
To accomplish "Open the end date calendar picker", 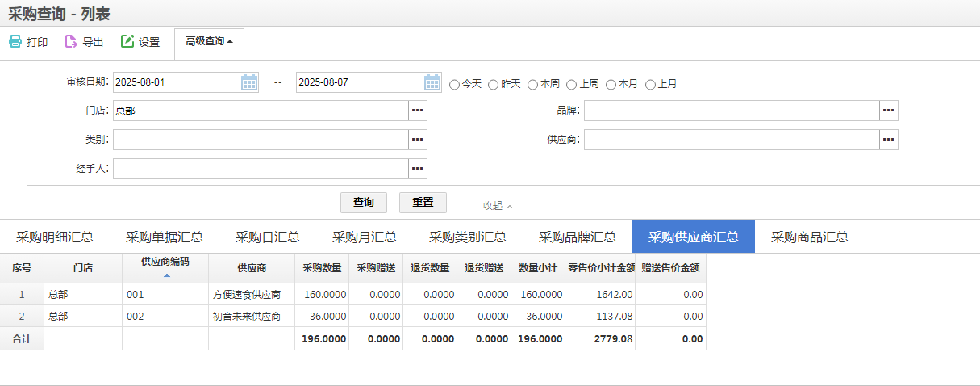I will click(433, 82).
